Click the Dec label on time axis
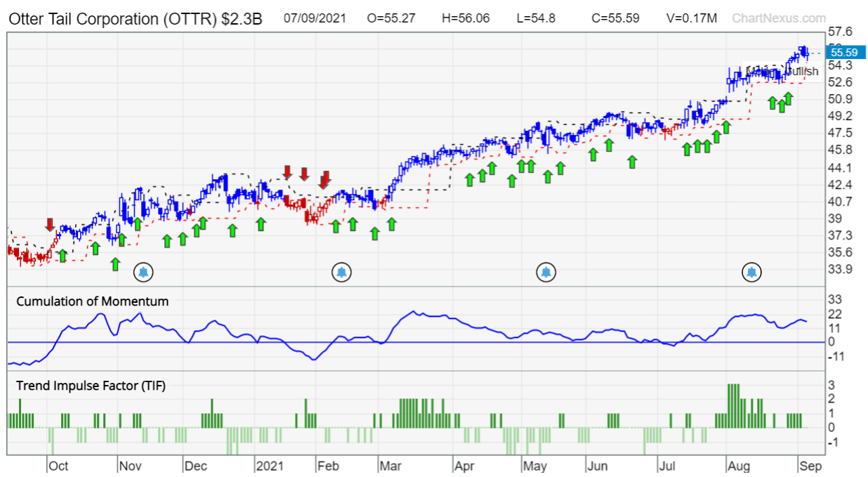868x477 pixels. (197, 465)
